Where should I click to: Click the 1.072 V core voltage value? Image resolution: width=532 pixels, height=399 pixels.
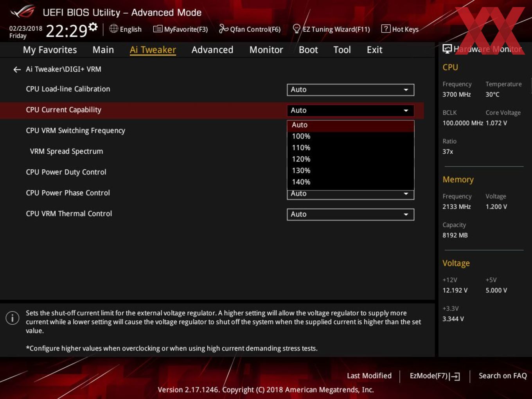pos(496,123)
